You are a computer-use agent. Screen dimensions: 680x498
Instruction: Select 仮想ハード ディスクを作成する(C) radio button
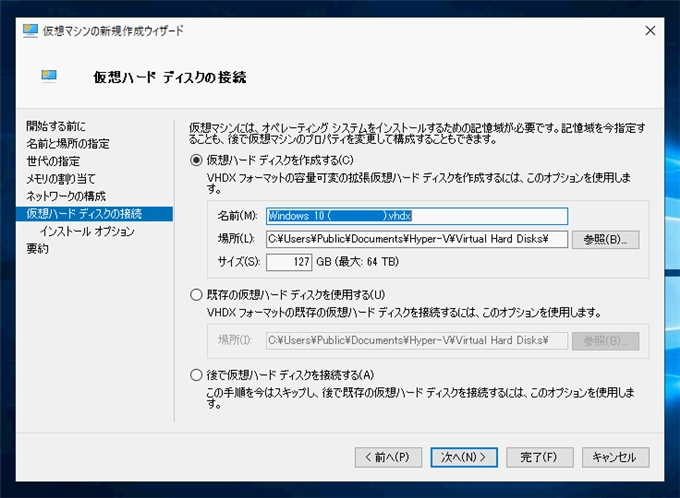pos(196,160)
